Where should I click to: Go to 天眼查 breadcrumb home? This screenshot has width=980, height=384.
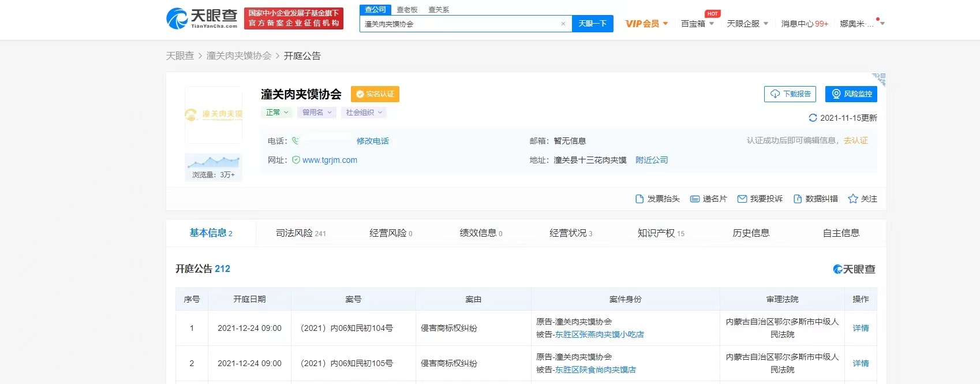pos(180,56)
